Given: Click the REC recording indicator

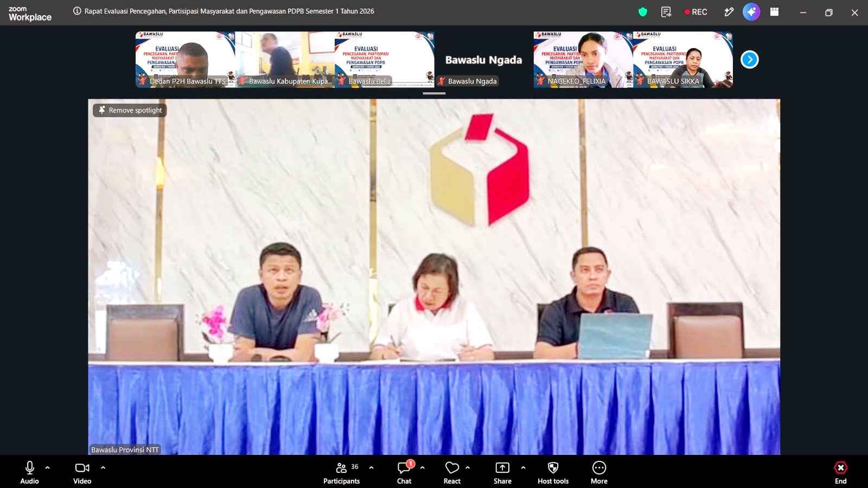Looking at the screenshot, I should pyautogui.click(x=696, y=12).
